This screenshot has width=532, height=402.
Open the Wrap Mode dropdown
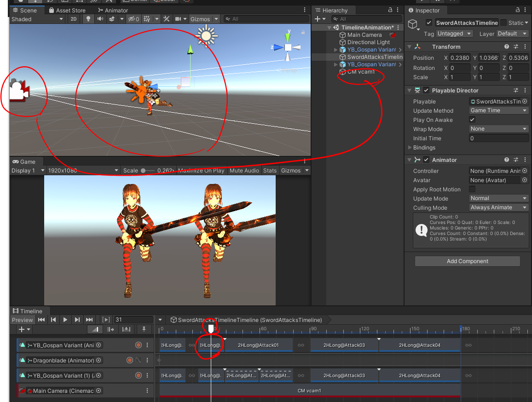pyautogui.click(x=498, y=129)
